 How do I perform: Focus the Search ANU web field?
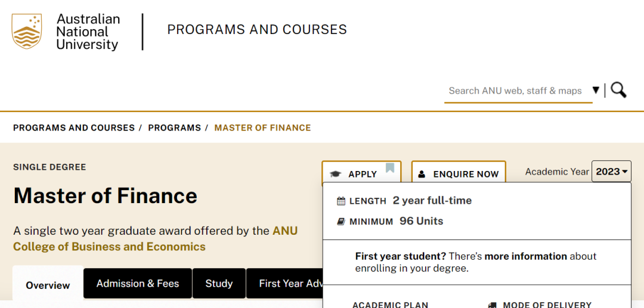(x=515, y=91)
